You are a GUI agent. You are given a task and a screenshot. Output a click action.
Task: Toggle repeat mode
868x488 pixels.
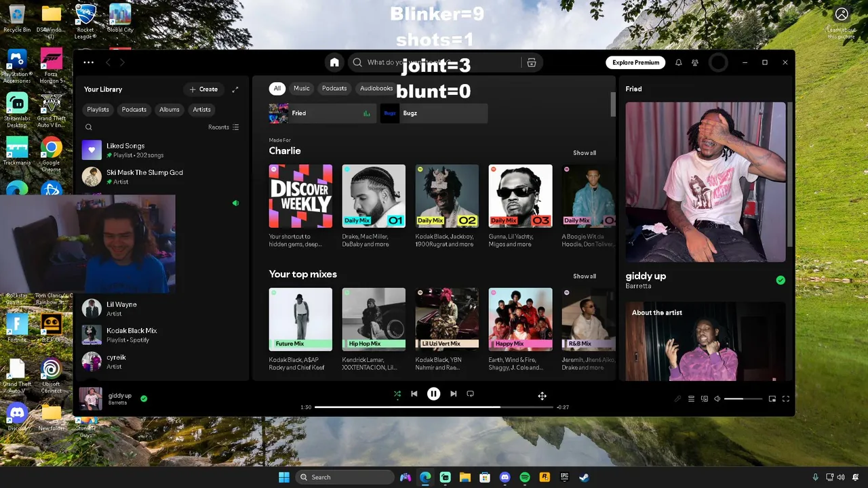point(470,394)
